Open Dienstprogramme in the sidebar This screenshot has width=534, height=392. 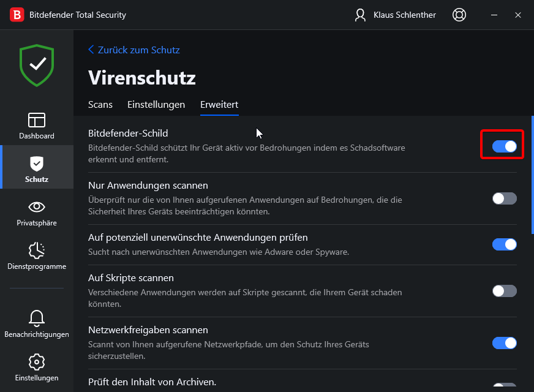click(x=37, y=251)
